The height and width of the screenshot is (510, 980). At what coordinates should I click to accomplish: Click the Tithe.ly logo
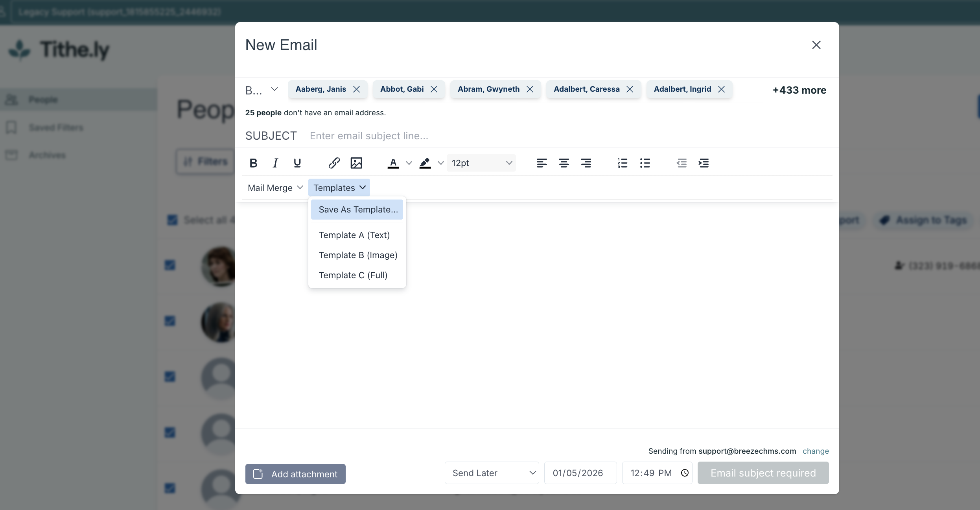59,50
